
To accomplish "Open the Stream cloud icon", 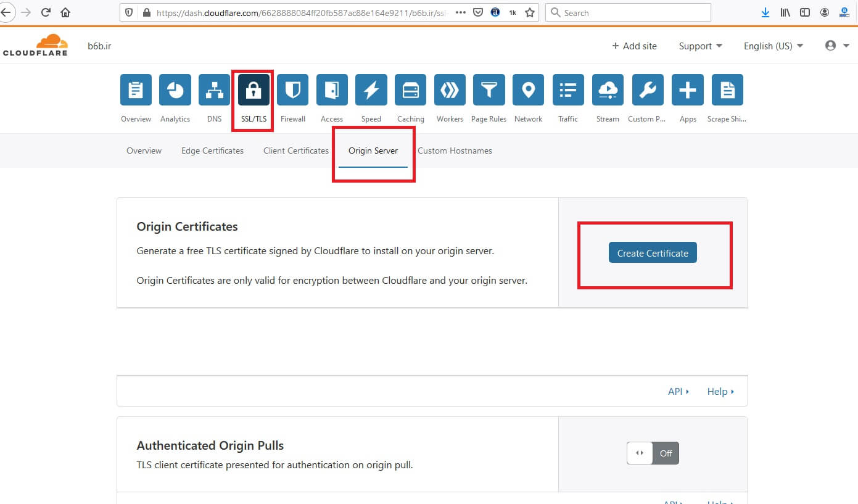I will pos(608,90).
